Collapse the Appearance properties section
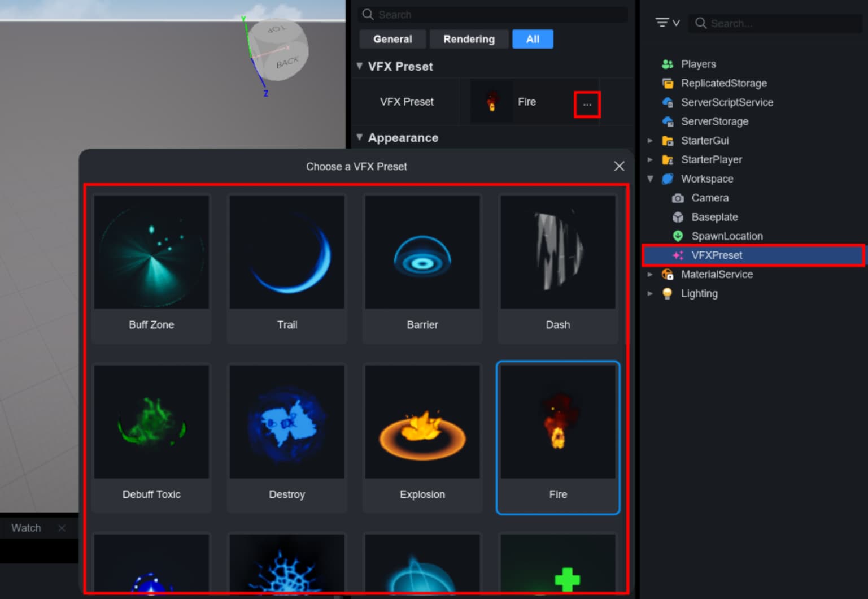 point(360,137)
